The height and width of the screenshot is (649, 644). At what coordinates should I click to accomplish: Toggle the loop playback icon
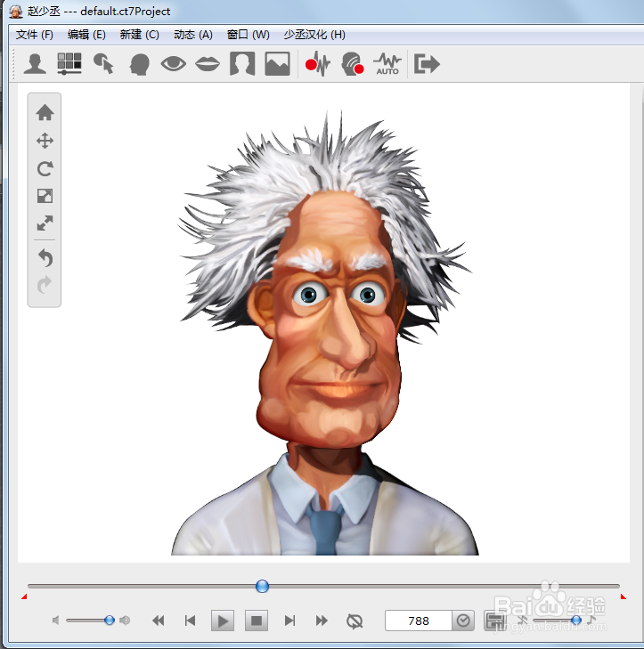[355, 621]
